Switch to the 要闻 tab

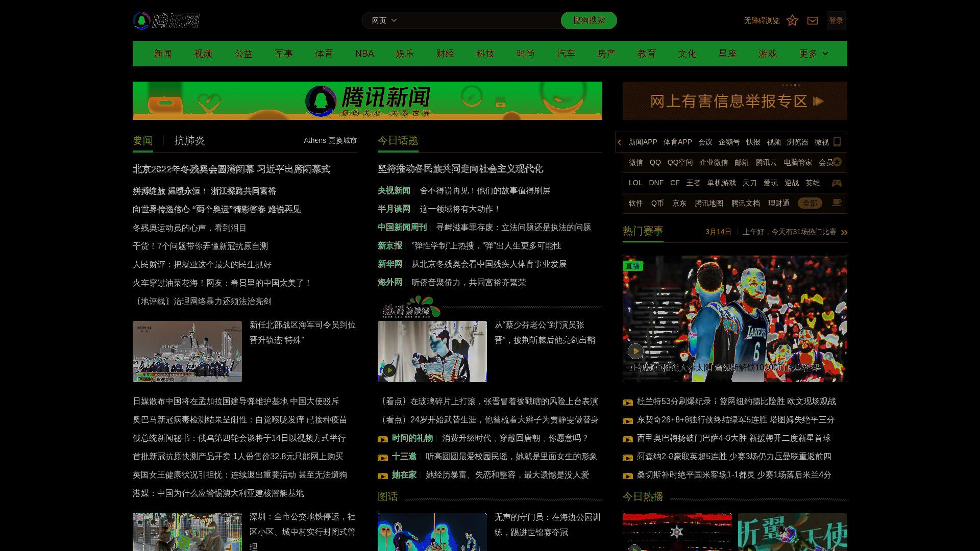(x=143, y=141)
